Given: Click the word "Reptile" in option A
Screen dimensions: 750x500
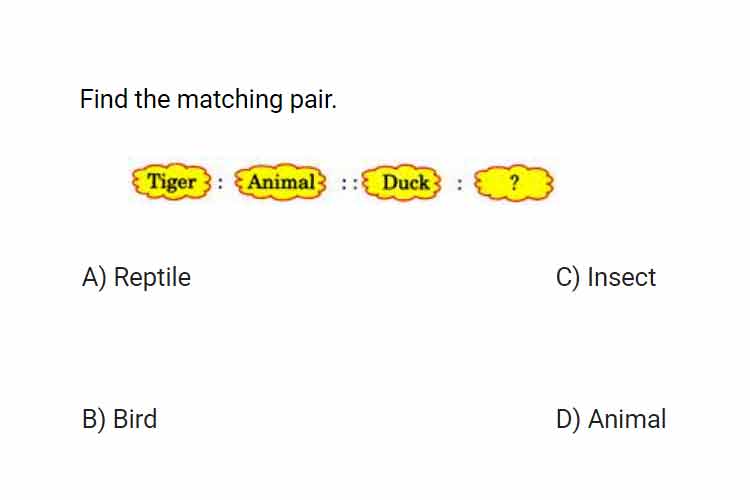Looking at the screenshot, I should point(153,278).
